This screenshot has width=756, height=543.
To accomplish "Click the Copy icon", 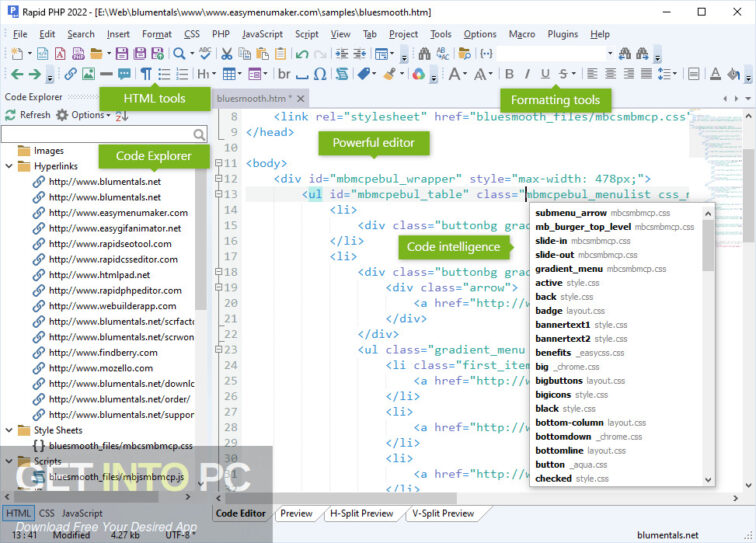I will [x=245, y=54].
